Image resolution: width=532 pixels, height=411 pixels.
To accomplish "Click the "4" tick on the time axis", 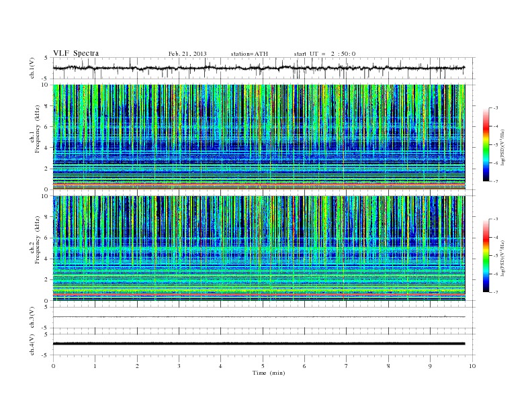I will click(x=220, y=366).
